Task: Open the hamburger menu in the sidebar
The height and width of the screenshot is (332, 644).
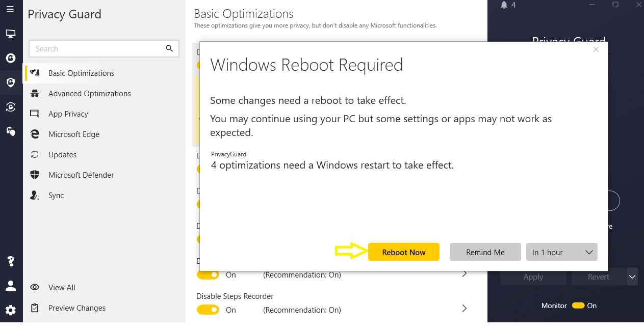Action: [10, 9]
